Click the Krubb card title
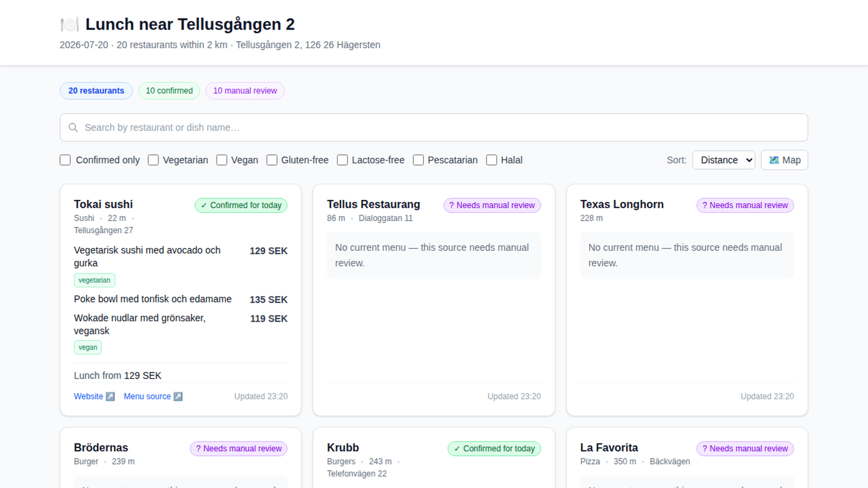Image resolution: width=868 pixels, height=488 pixels. click(x=343, y=448)
